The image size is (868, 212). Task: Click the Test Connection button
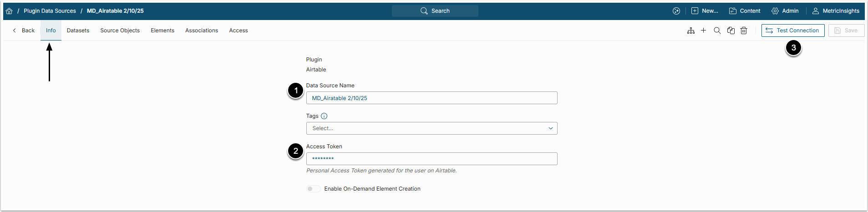click(792, 30)
